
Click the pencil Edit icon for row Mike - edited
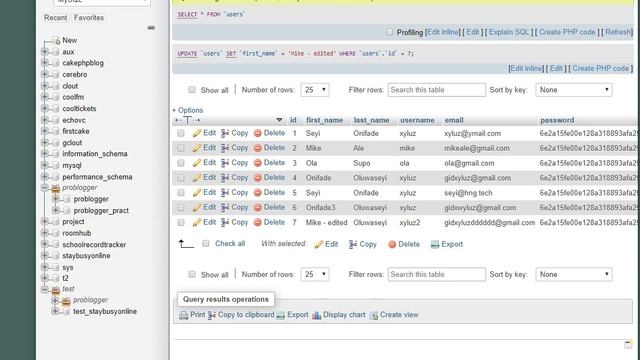coord(197,222)
